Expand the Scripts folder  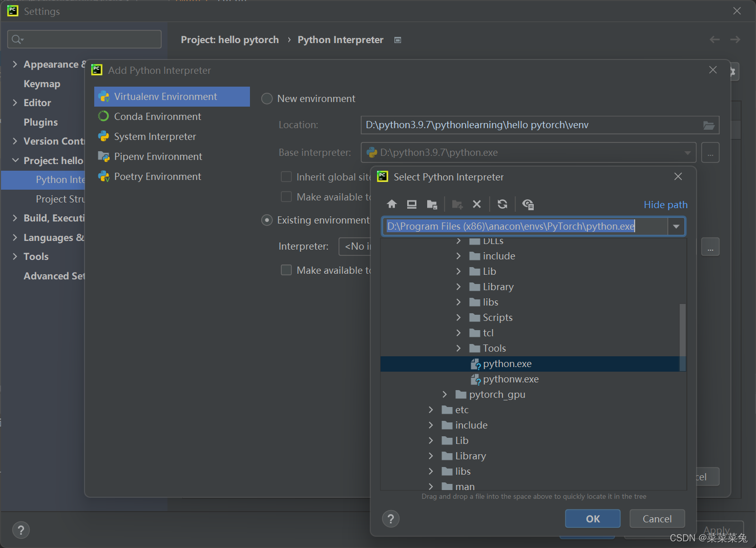[458, 317]
